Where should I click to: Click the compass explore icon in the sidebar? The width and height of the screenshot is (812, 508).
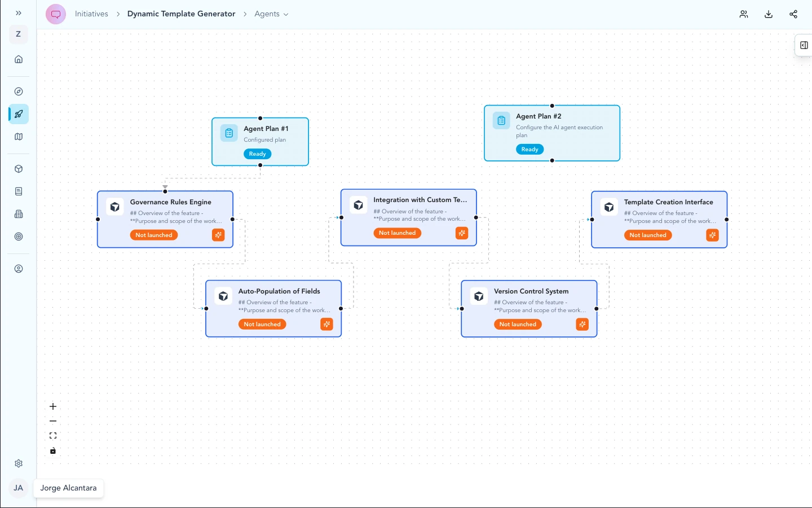click(x=19, y=91)
